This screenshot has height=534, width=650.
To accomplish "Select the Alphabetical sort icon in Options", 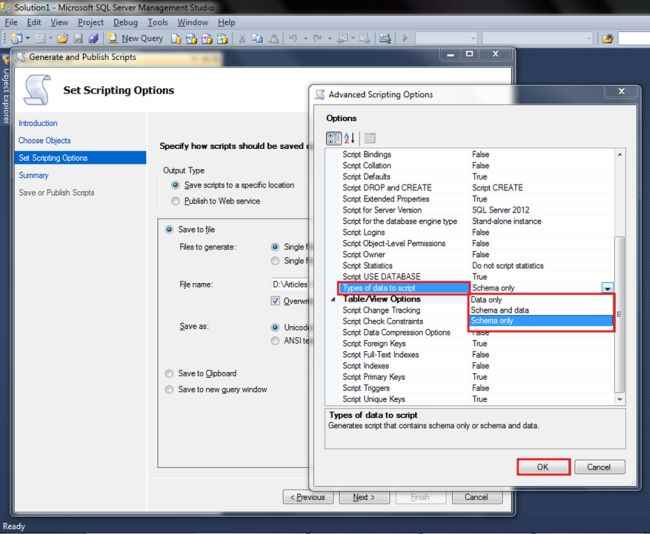I will (x=349, y=138).
